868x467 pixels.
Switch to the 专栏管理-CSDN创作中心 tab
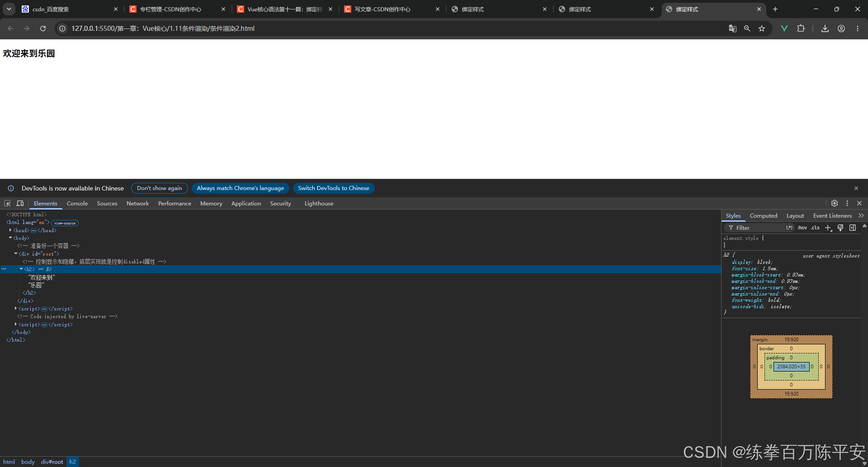tap(177, 9)
